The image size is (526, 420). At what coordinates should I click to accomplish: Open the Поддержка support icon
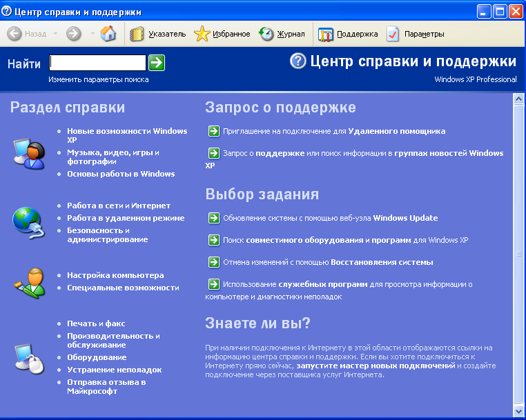point(325,34)
